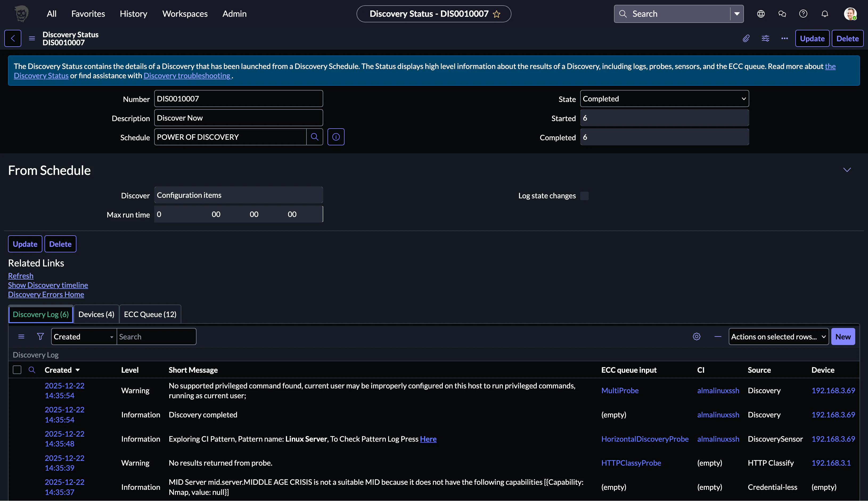
Task: Open the Workspaces menu
Action: pyautogui.click(x=185, y=14)
